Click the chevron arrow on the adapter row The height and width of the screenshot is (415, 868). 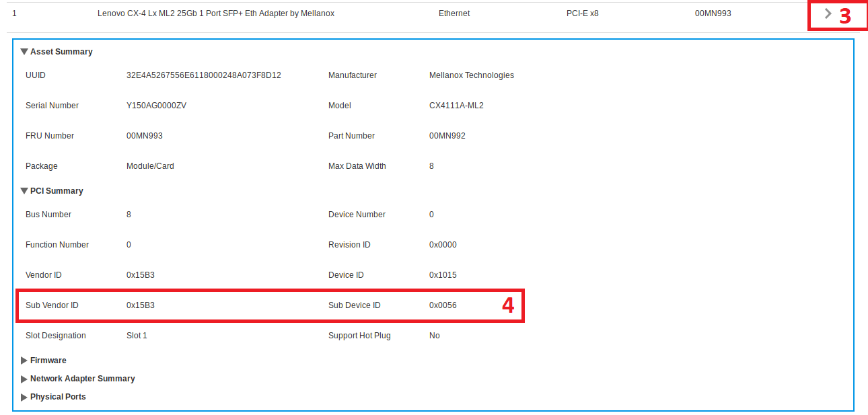828,13
